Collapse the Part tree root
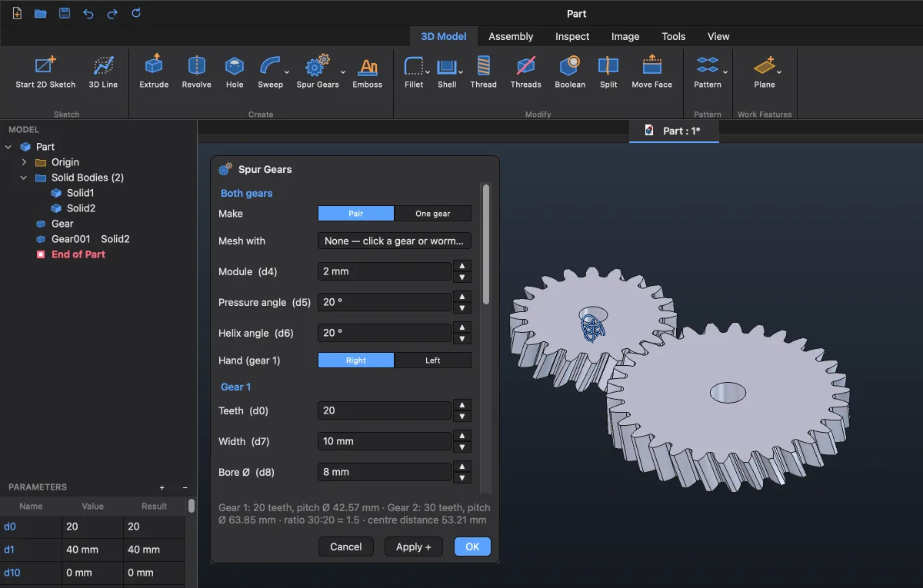Image resolution: width=923 pixels, height=588 pixels. (8, 147)
